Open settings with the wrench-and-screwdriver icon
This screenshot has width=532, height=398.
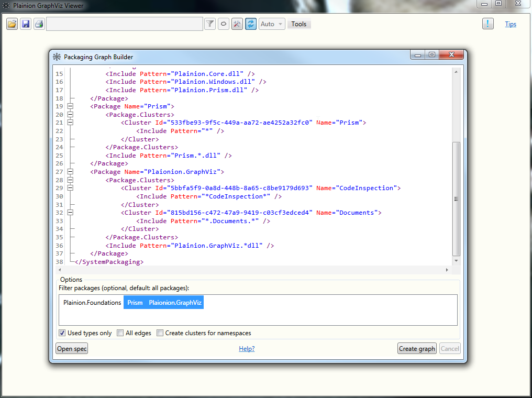point(237,24)
